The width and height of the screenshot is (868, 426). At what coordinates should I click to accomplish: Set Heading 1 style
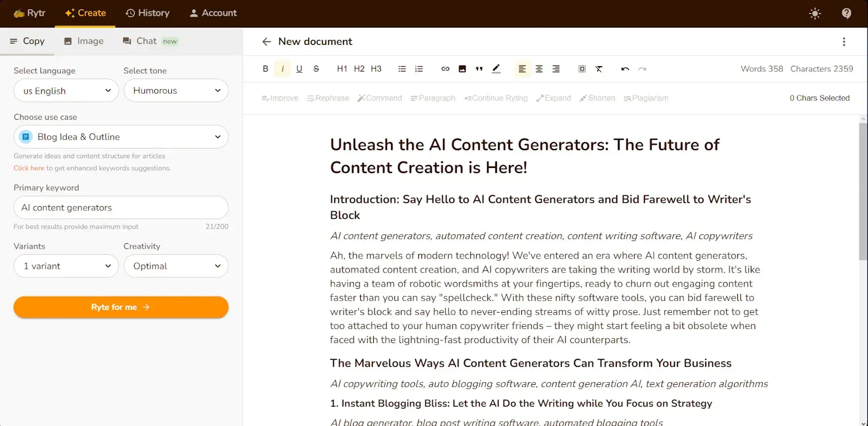pyautogui.click(x=342, y=69)
